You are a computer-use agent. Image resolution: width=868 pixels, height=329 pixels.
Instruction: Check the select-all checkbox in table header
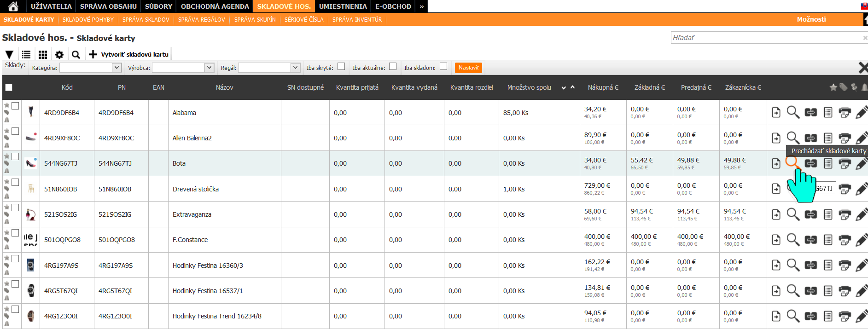point(9,87)
